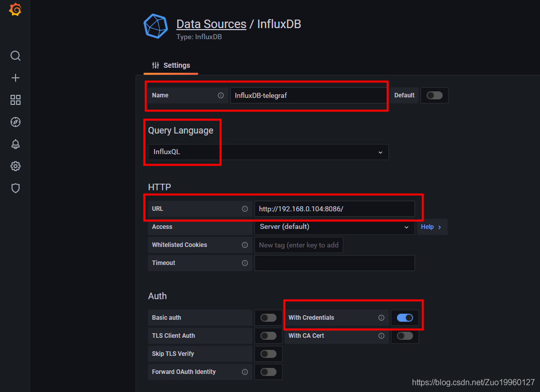Viewport: 540px width, 392px height.
Task: Click the 'Auth' section heading
Action: click(x=158, y=296)
